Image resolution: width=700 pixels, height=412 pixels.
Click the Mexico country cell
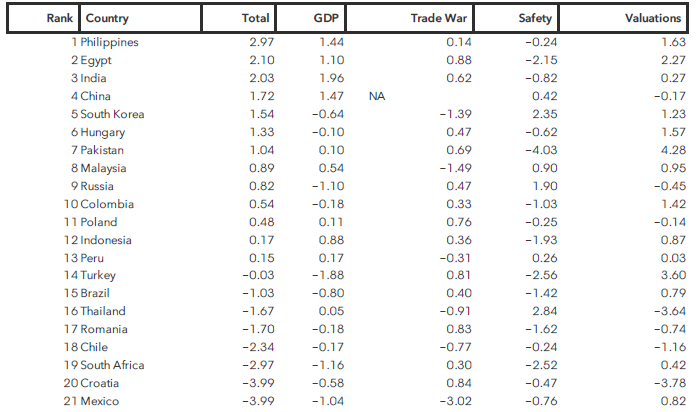tap(100, 402)
